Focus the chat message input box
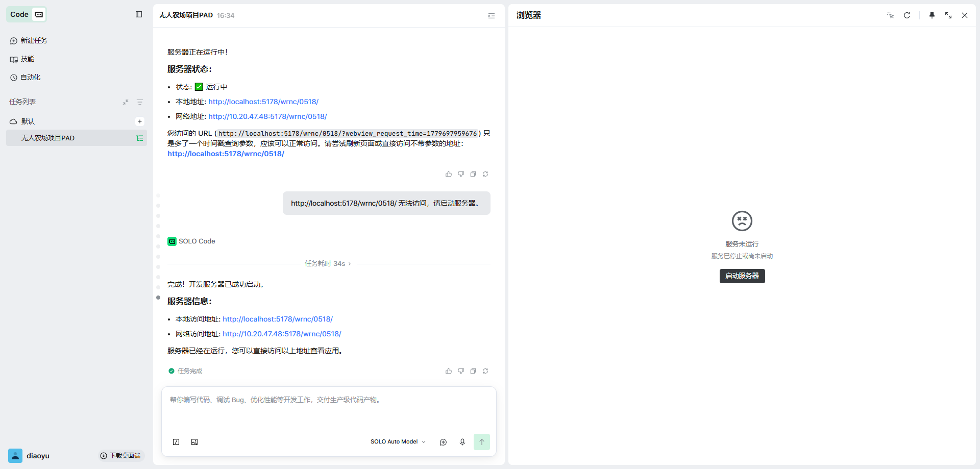Viewport: 980px width, 469px height. [x=329, y=410]
